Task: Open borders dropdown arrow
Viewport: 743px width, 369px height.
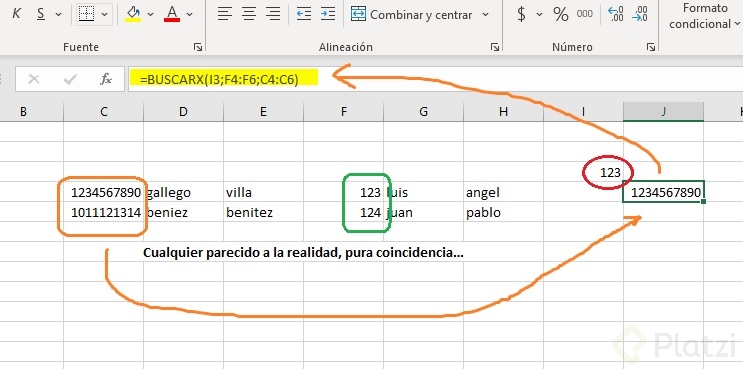Action: (x=105, y=15)
